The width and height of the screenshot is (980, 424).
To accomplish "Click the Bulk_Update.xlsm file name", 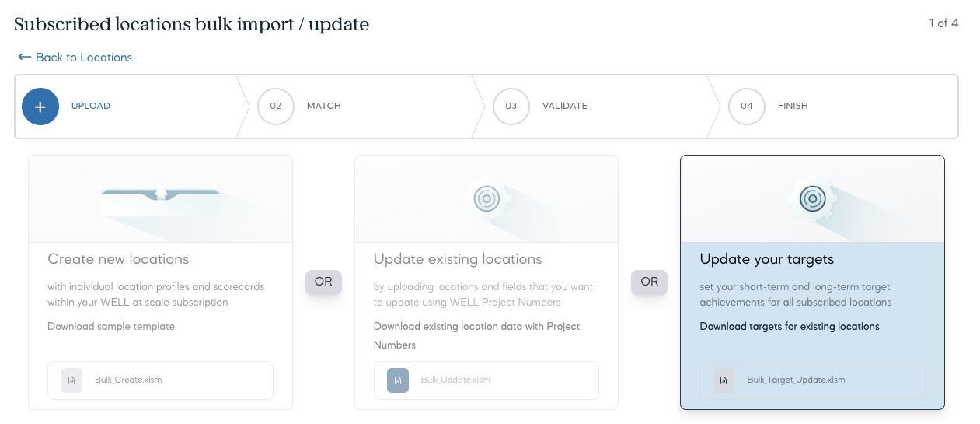I will pyautogui.click(x=455, y=380).
